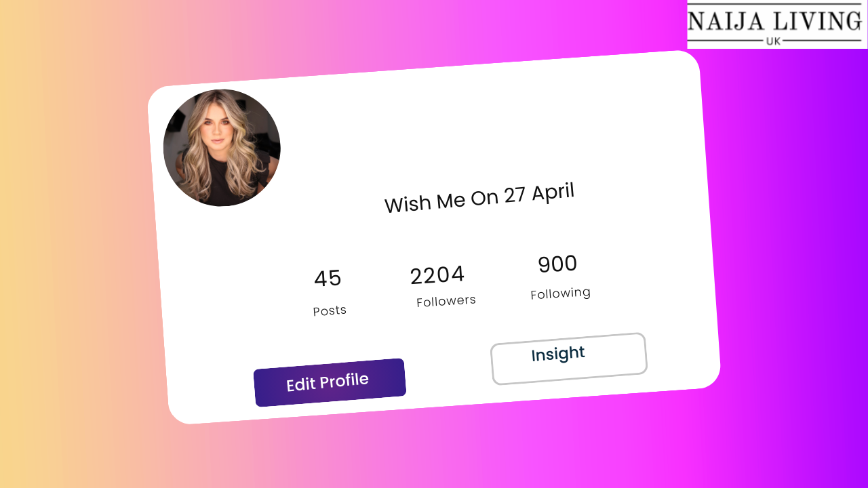Select the 45 posts count
868x488 pixels.
coord(328,278)
